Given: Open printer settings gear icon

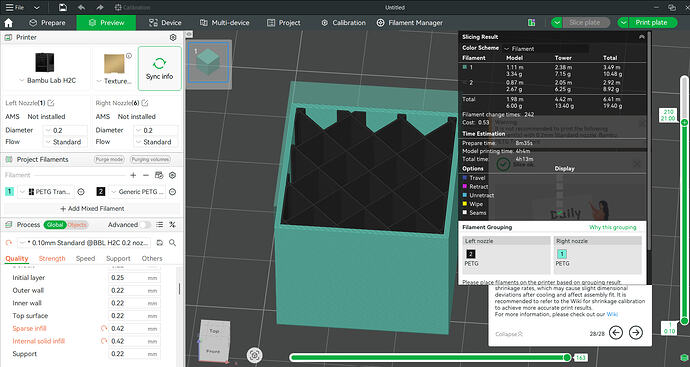Looking at the screenshot, I should 173,37.
